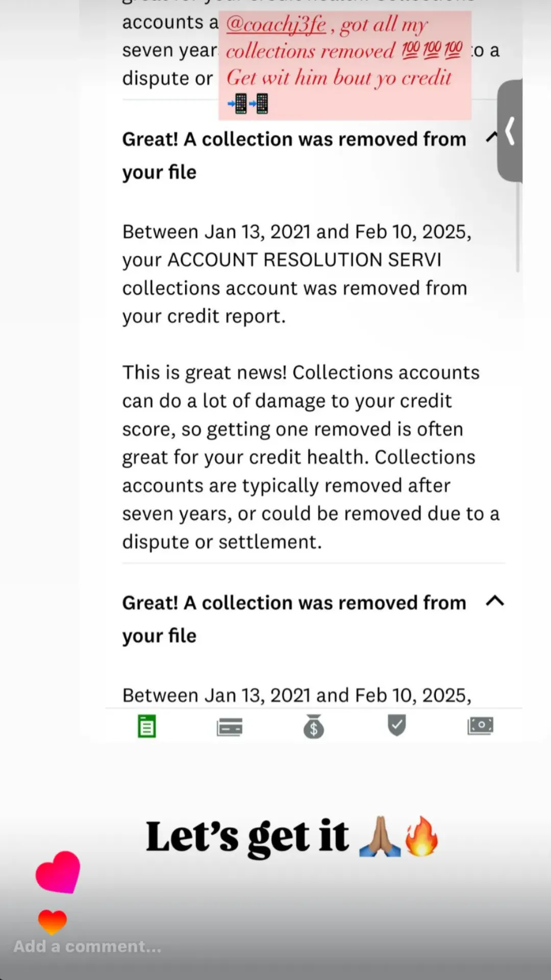This screenshot has height=980, width=551.
Task: Tap the ACCOUNT RESOLUTION SERVI paragraph
Action: [297, 274]
